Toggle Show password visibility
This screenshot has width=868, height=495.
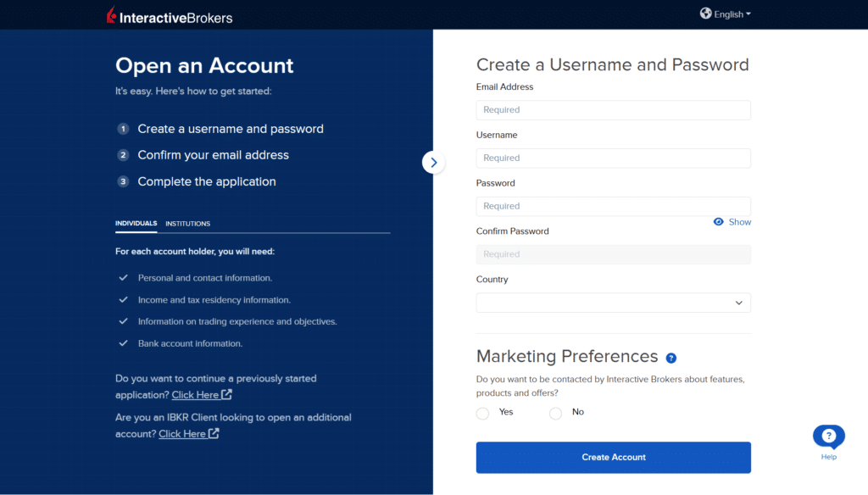pyautogui.click(x=732, y=222)
